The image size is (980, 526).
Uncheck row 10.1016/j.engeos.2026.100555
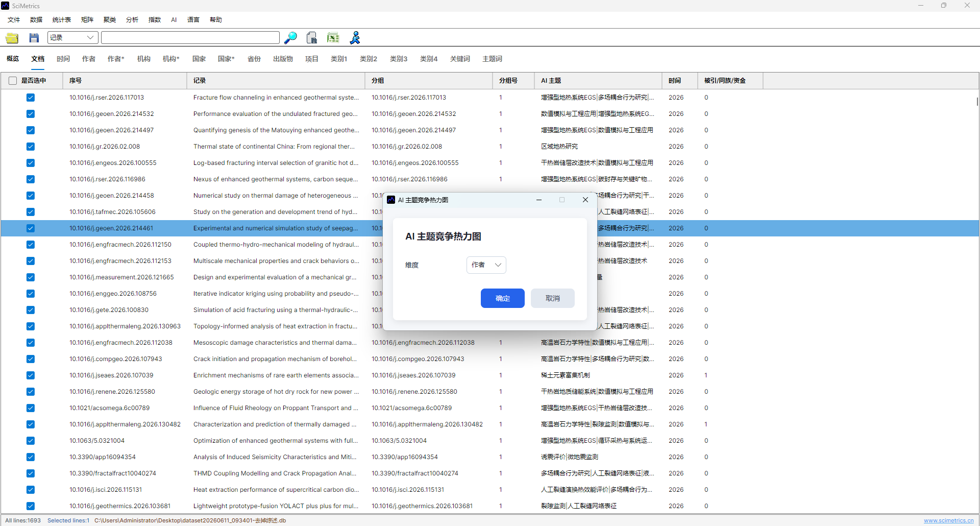tap(31, 163)
